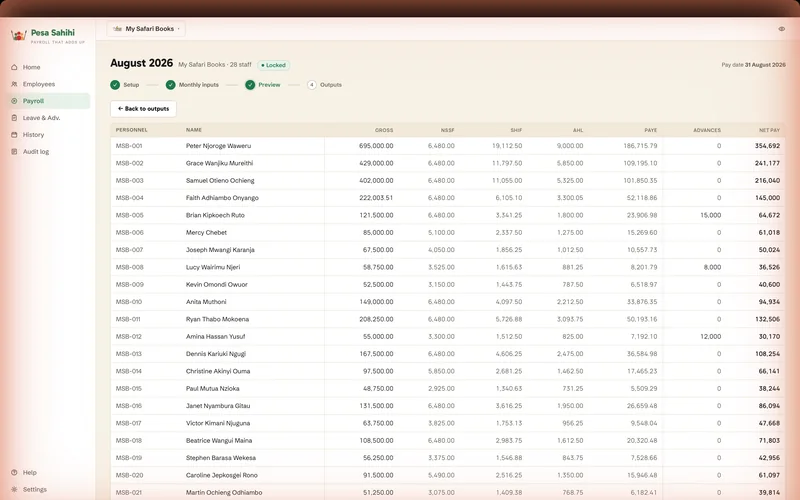The image size is (800, 500).
Task: Select employee Faith Adhiambo Onyango
Action: [222, 198]
